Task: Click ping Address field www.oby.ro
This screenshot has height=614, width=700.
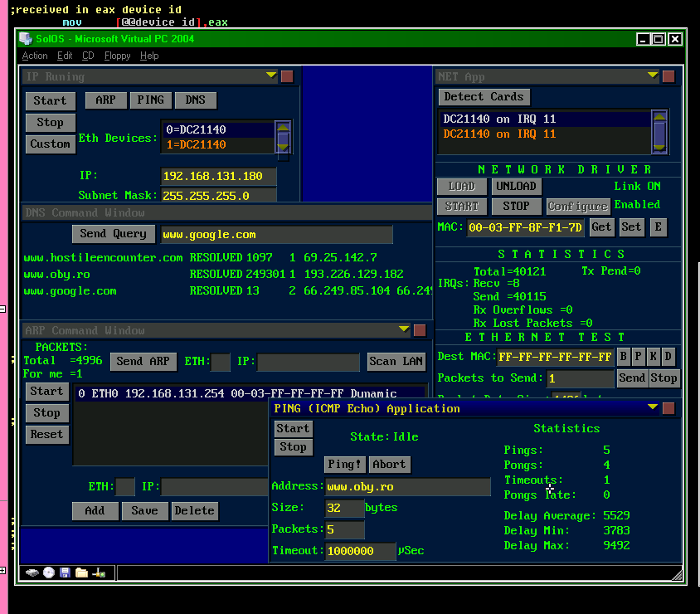Action: (407, 487)
